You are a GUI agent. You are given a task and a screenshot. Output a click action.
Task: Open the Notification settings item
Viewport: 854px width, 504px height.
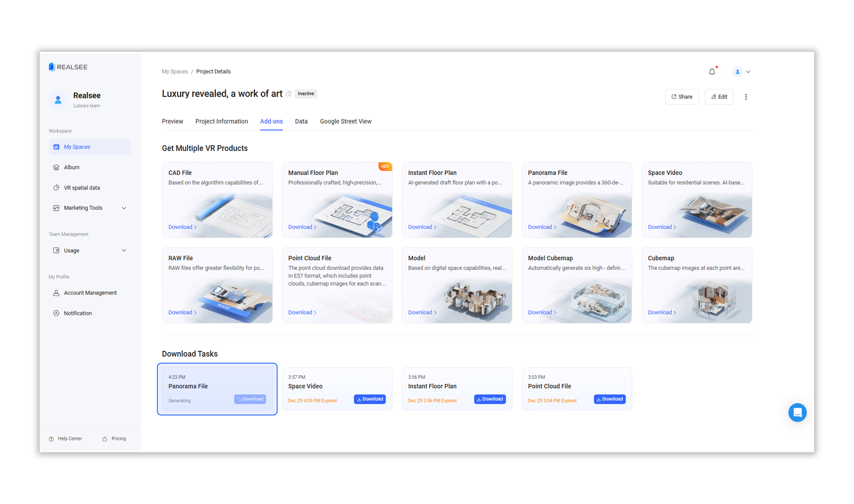coord(78,313)
